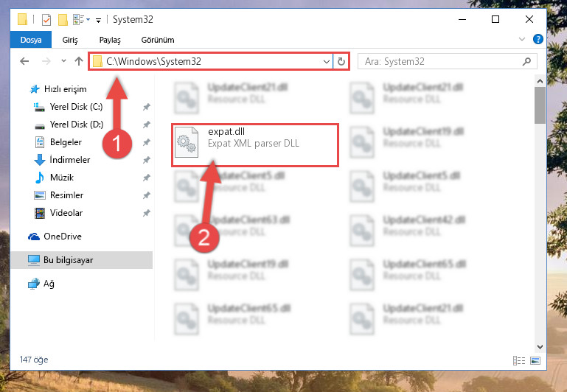Refresh the System32 folder view
The image size is (567, 392).
[x=341, y=61]
